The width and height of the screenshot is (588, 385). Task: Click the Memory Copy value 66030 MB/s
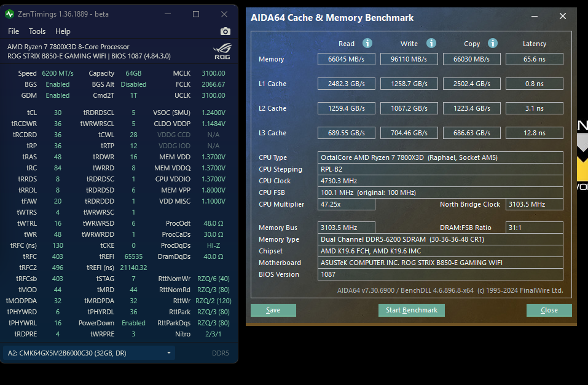[x=471, y=59]
